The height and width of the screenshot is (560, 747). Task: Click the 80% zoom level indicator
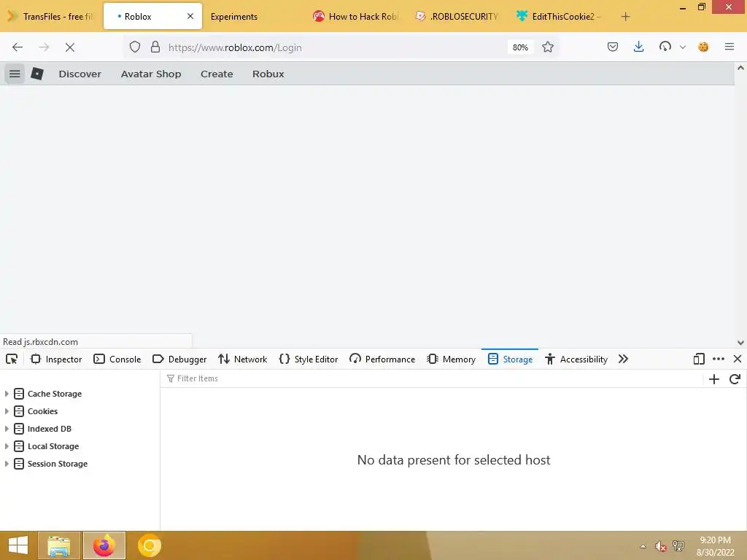pos(520,47)
